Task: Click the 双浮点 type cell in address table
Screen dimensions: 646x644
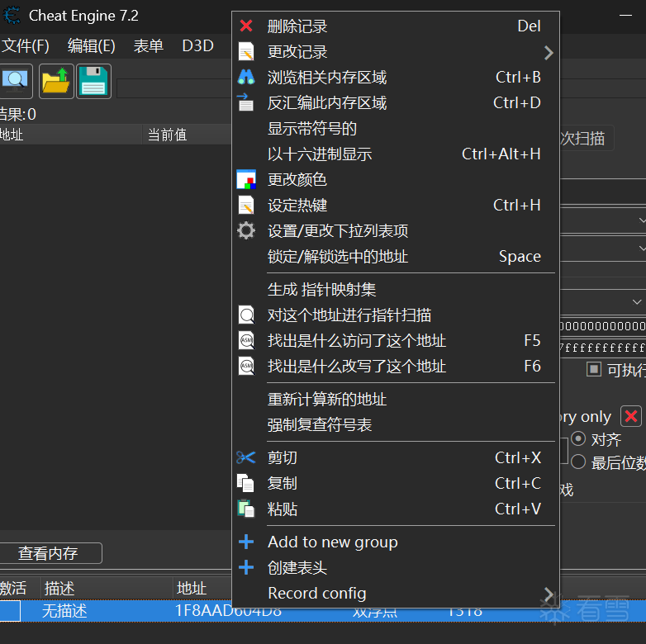Action: 375,611
